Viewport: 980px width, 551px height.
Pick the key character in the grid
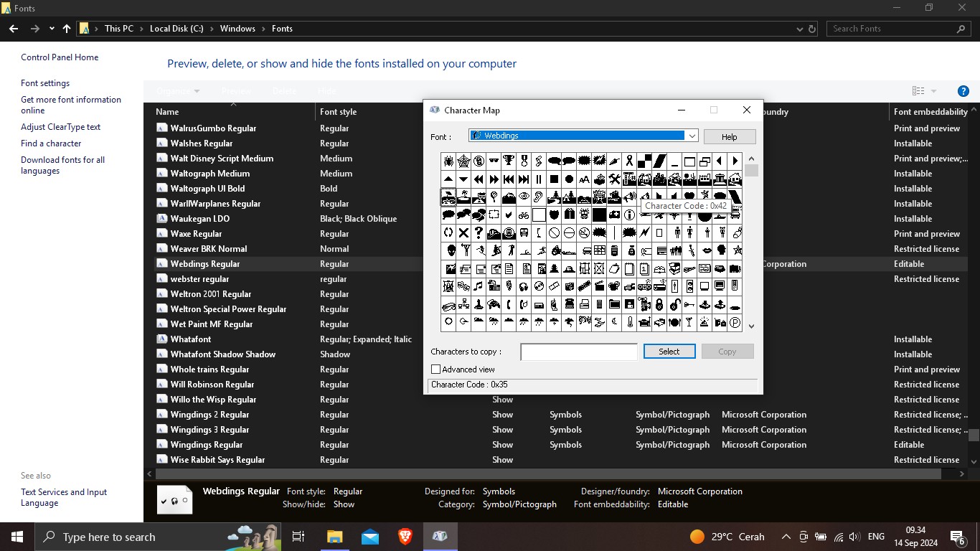pos(689,304)
